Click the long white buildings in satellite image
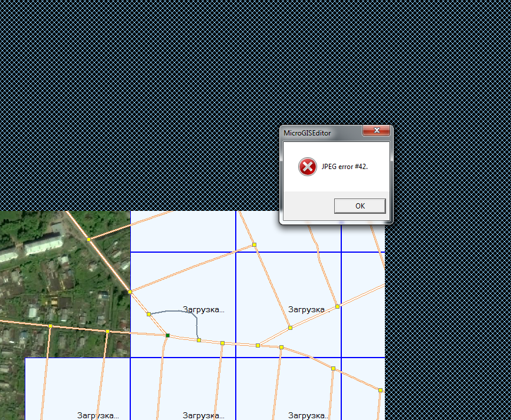511x420 pixels. click(x=35, y=246)
